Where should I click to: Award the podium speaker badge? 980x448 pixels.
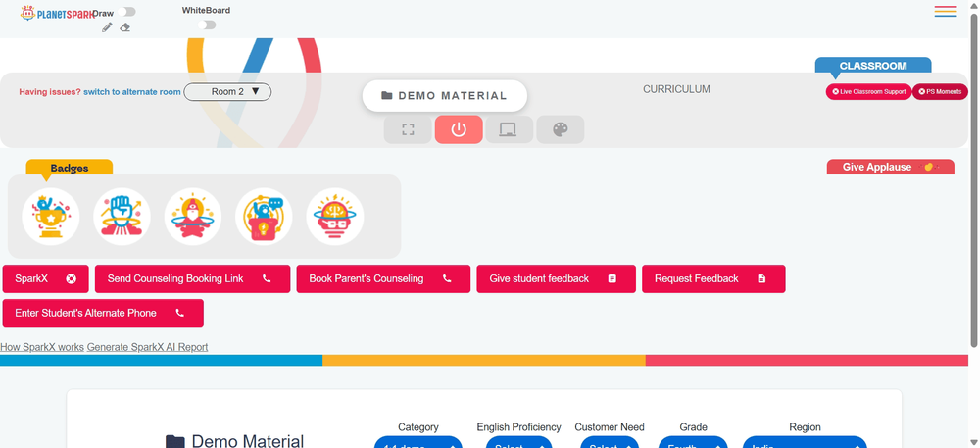[264, 217]
